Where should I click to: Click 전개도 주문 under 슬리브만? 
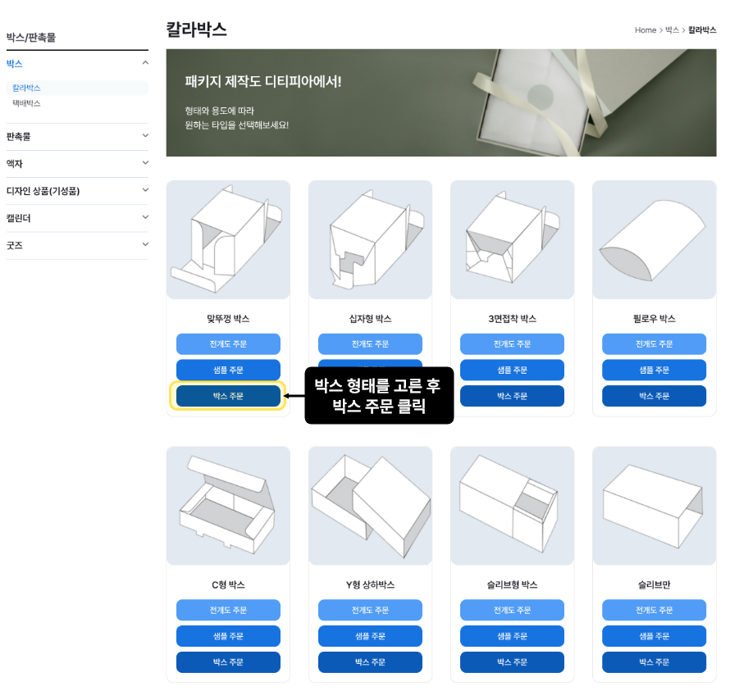[654, 610]
